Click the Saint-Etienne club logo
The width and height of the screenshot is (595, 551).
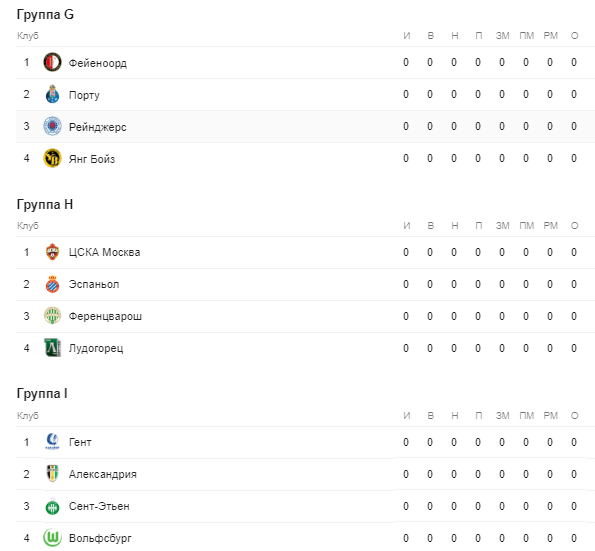52,506
